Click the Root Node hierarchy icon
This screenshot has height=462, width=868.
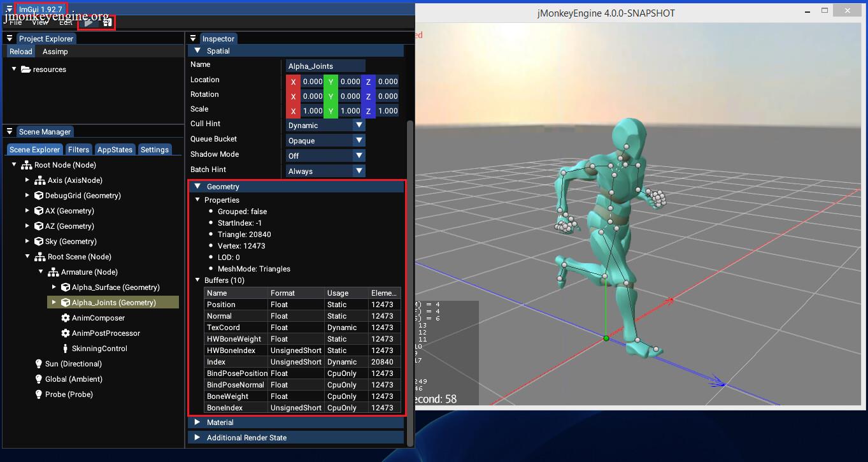point(27,165)
